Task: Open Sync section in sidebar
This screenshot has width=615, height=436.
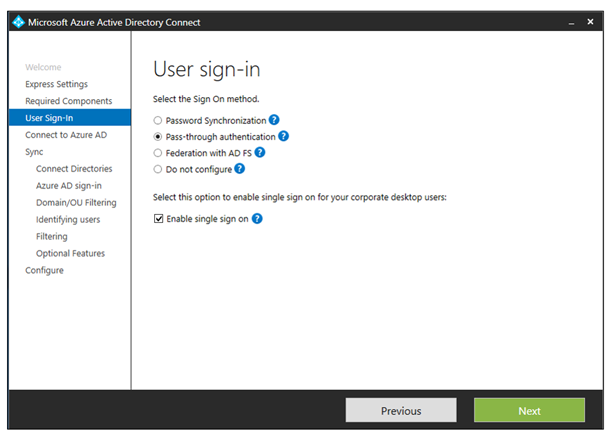Action: pyautogui.click(x=34, y=152)
